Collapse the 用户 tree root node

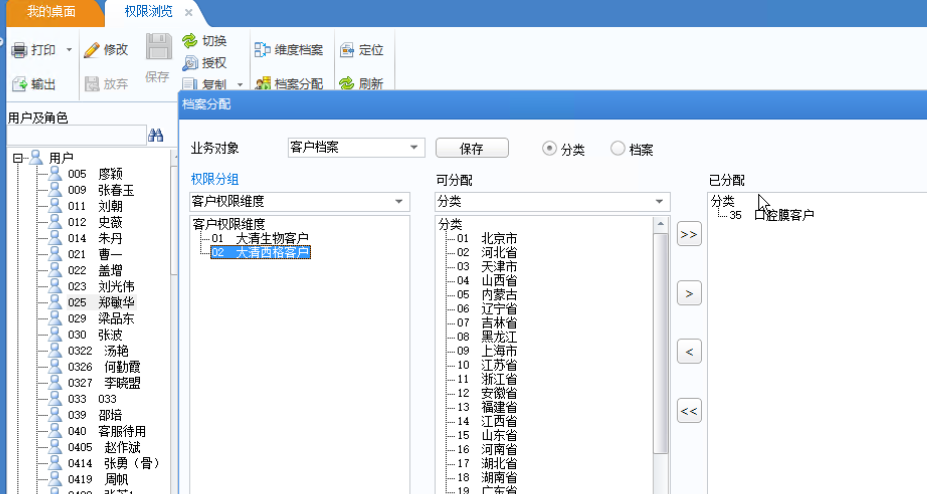[x=18, y=158]
